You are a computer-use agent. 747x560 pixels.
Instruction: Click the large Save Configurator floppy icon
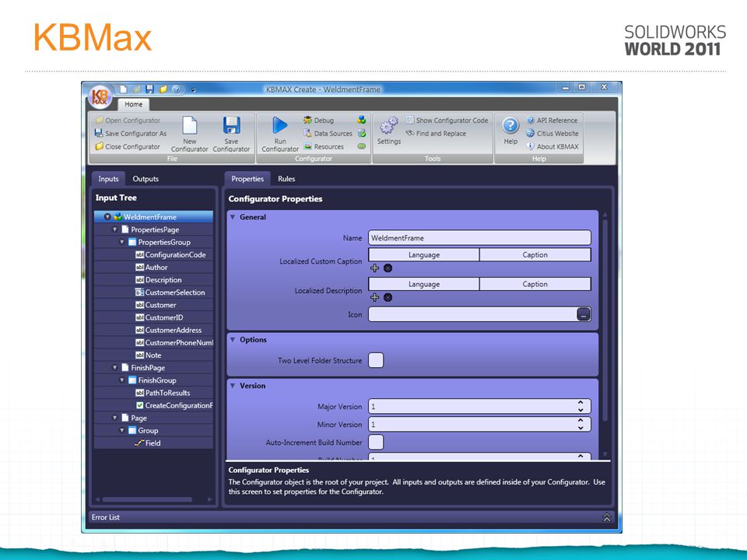[x=232, y=126]
